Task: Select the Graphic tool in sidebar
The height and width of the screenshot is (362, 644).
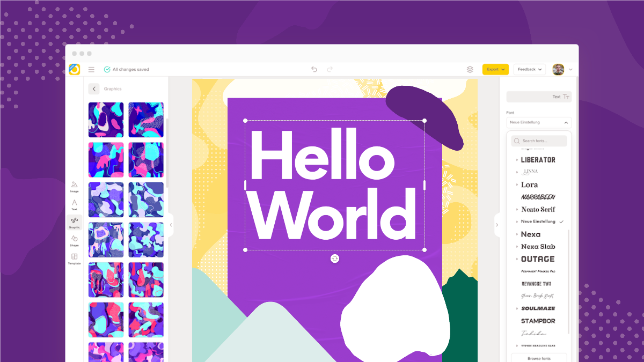Action: (x=74, y=223)
